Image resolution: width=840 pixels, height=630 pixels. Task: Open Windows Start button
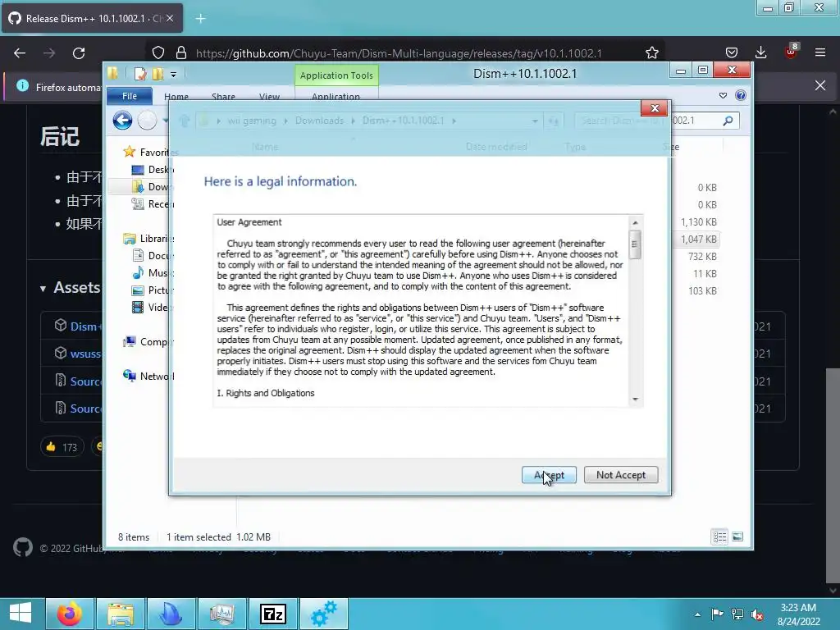(21, 614)
